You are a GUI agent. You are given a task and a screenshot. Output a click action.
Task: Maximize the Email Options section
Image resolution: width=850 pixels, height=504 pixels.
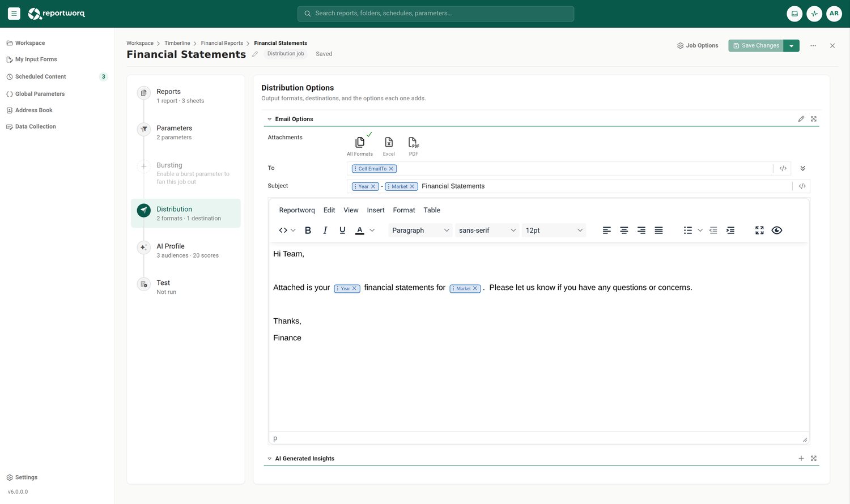814,119
